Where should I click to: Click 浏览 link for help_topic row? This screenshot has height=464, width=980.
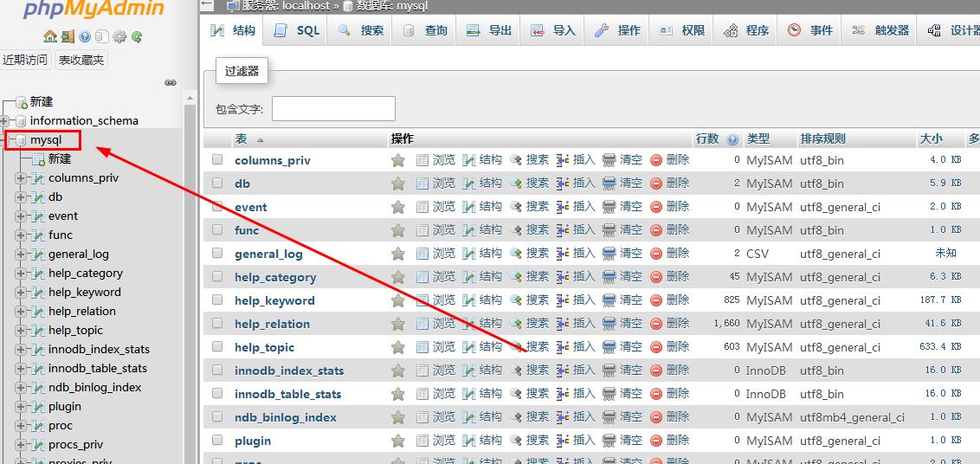444,346
